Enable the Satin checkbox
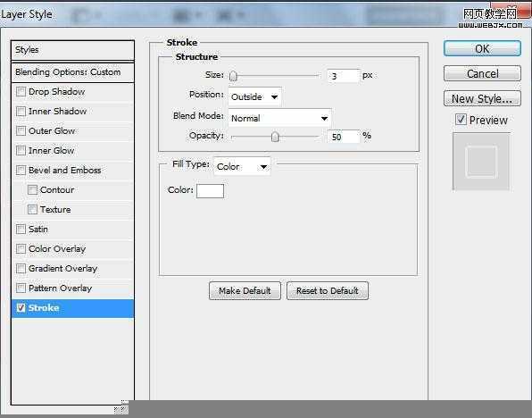 (21, 230)
